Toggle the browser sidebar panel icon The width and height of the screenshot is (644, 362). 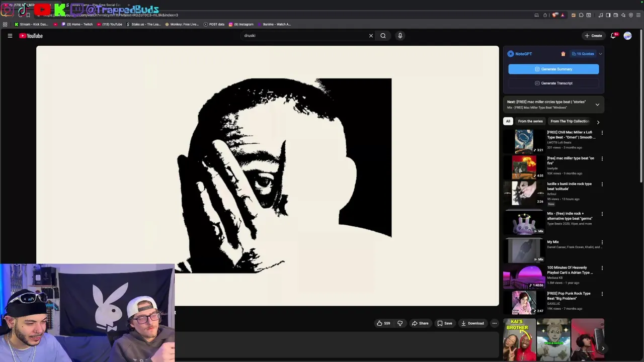tap(608, 15)
